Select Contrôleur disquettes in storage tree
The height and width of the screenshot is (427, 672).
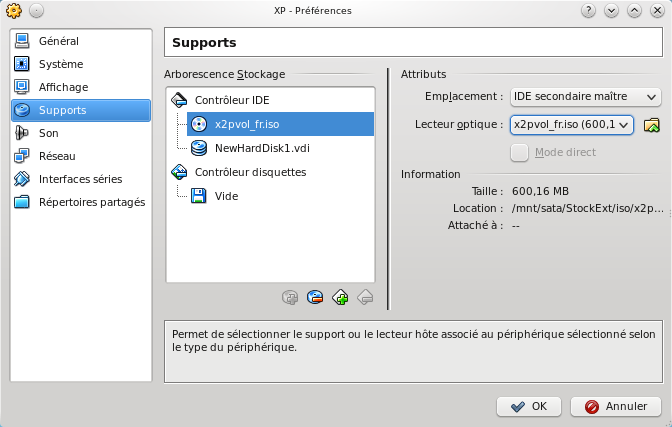tap(250, 172)
